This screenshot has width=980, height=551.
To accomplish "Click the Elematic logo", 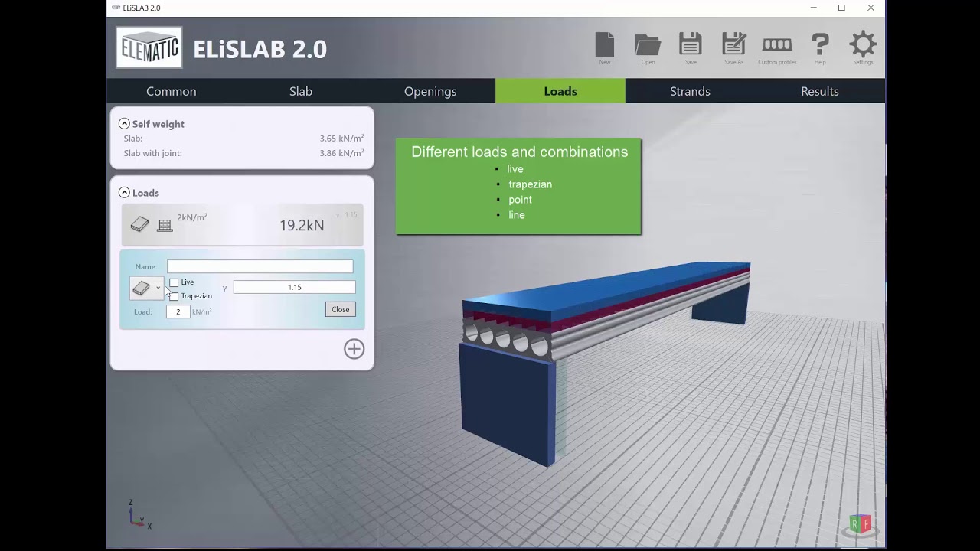I will coord(149,47).
